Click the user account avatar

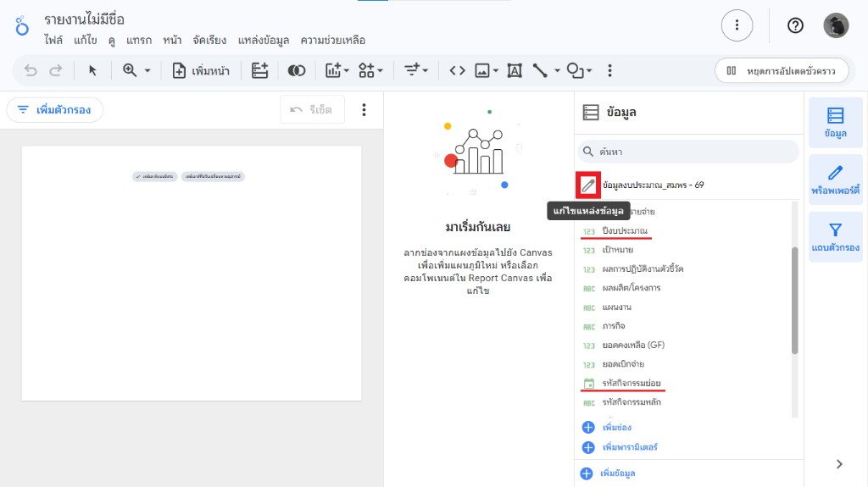(836, 25)
